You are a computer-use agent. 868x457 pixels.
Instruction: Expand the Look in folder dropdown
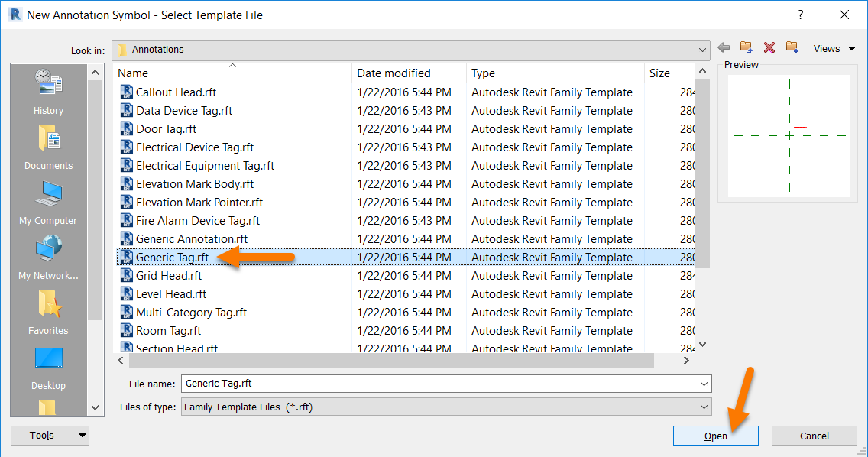click(x=702, y=50)
